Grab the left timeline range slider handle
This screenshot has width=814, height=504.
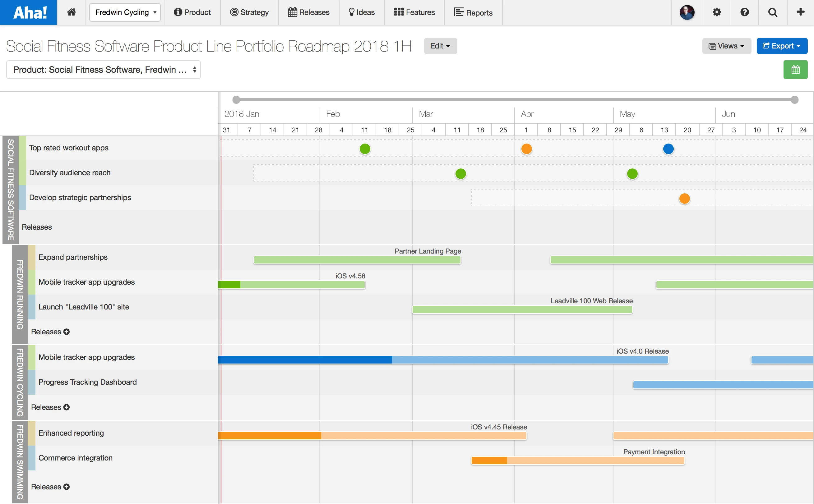click(236, 100)
